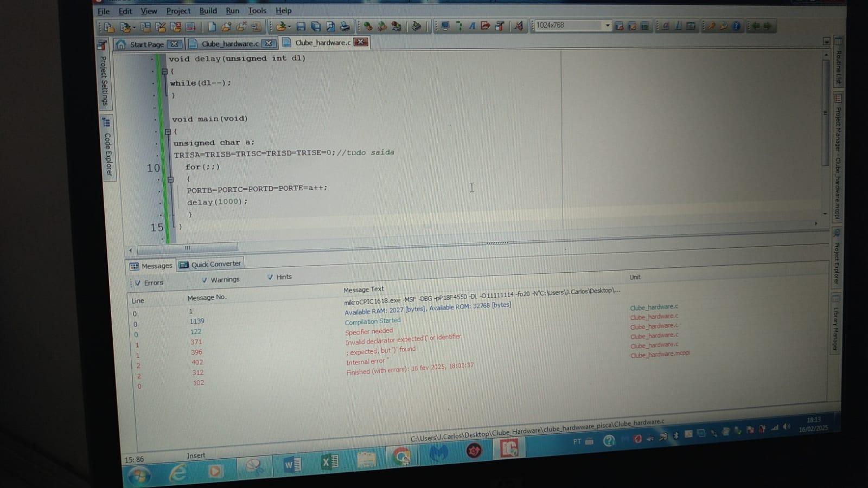Save the current file with floppy icon

301,26
